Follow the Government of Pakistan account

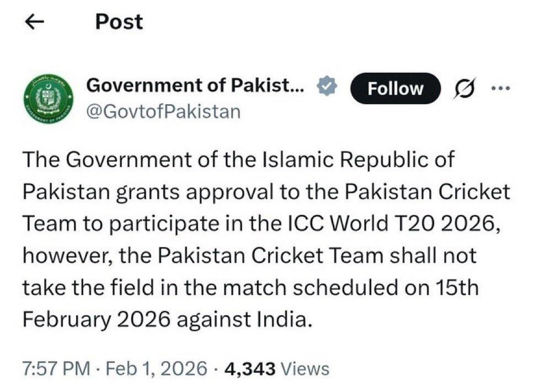pos(396,88)
